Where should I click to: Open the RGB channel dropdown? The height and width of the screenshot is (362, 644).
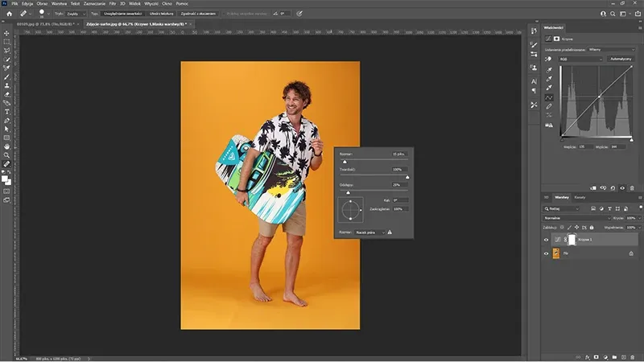coord(580,59)
